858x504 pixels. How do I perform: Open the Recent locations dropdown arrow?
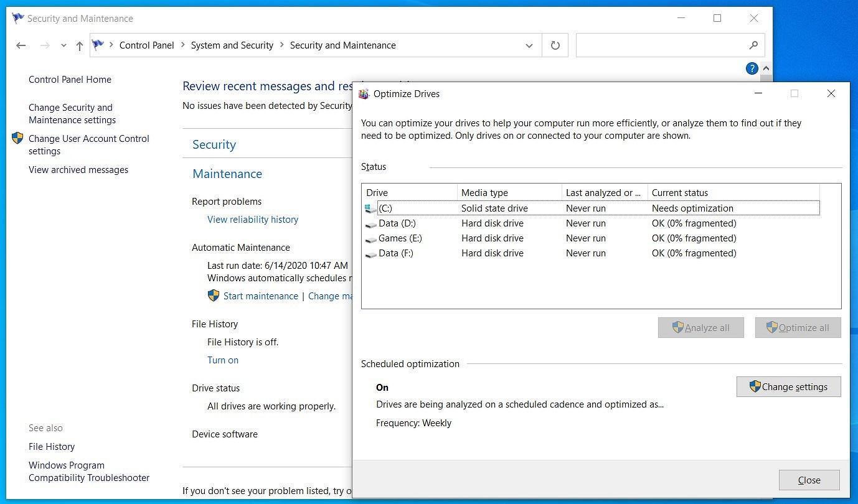[64, 45]
